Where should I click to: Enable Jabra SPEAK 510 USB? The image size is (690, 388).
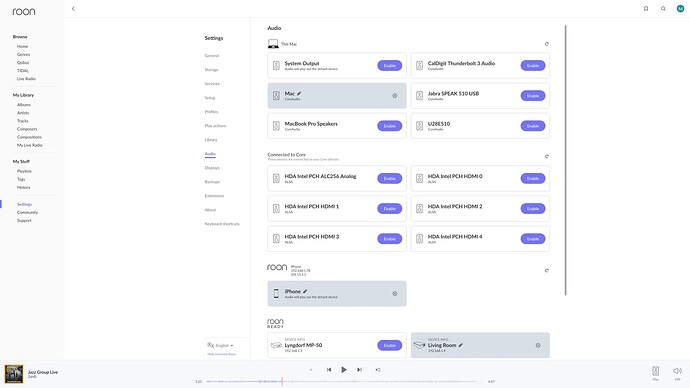pos(533,95)
